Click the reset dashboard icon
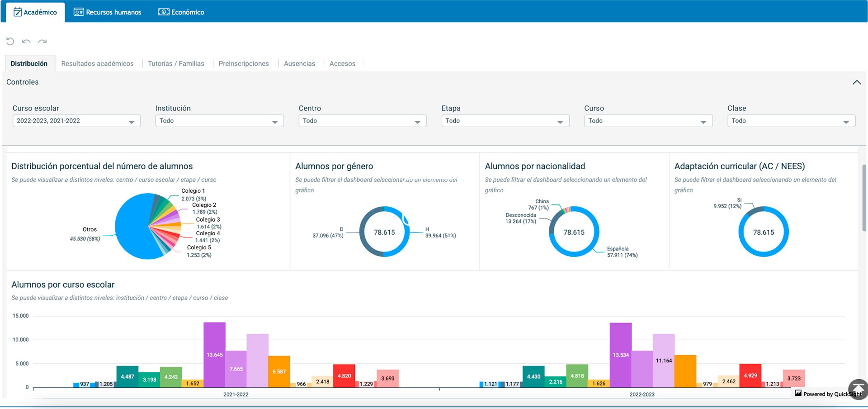 click(10, 42)
